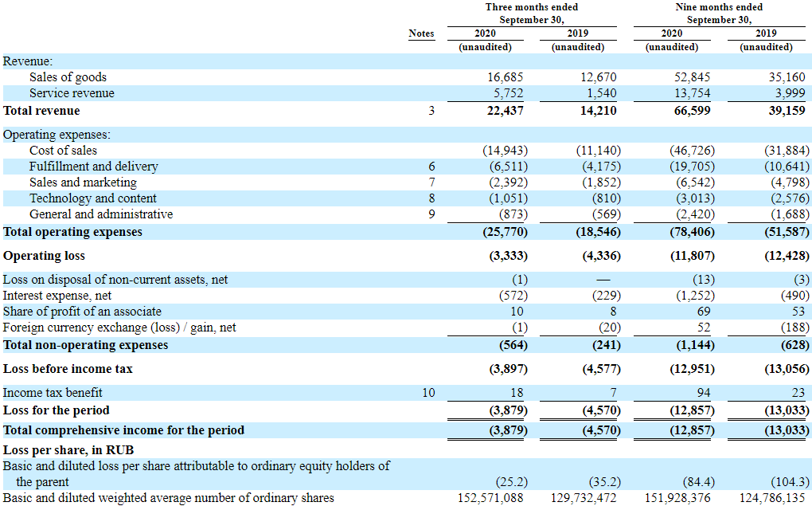Click the Technology and content row label
Screen dimensions: 812x506
(93, 198)
